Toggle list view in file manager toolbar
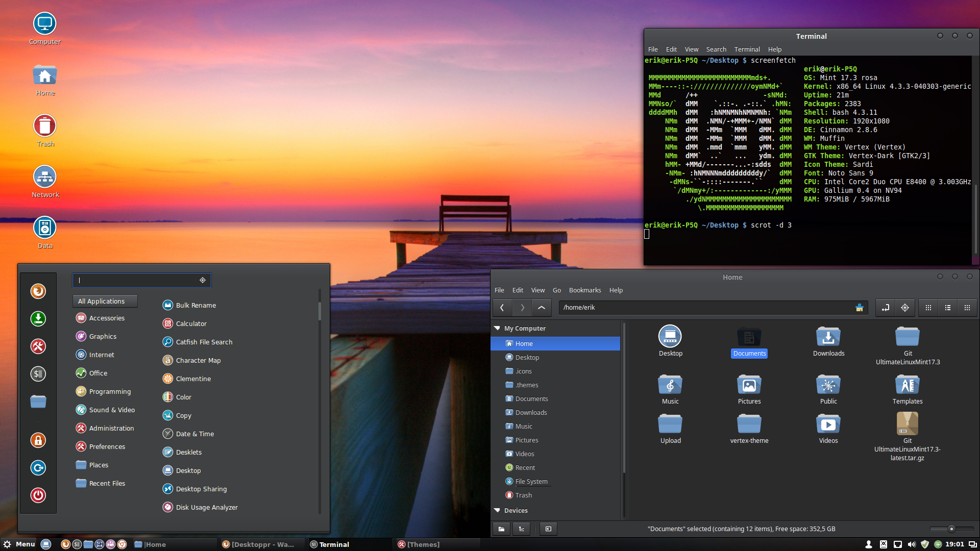This screenshot has height=551, width=980. 948,308
